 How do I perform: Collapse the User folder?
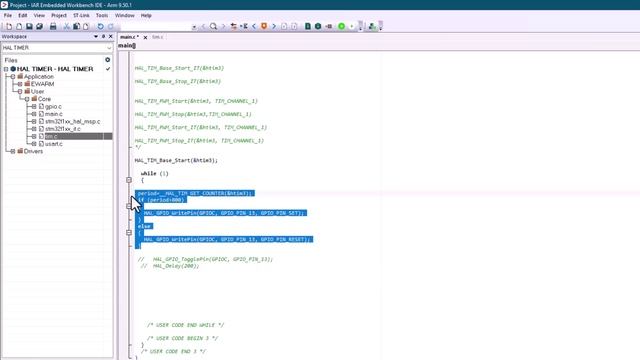(20, 91)
